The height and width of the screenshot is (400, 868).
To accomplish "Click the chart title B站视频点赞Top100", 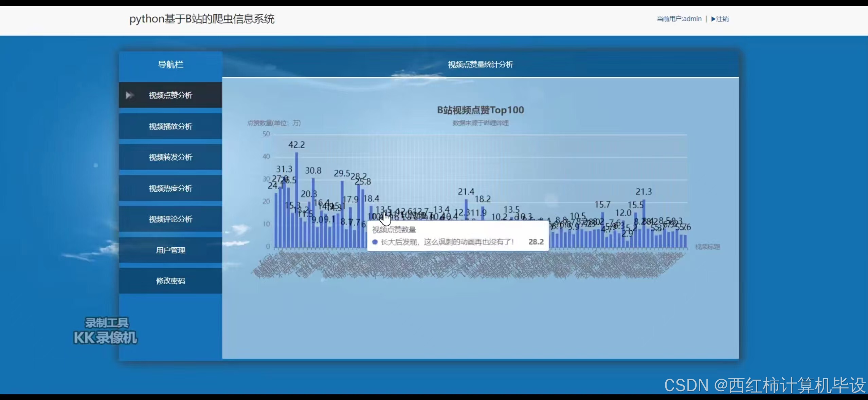I will tap(480, 110).
